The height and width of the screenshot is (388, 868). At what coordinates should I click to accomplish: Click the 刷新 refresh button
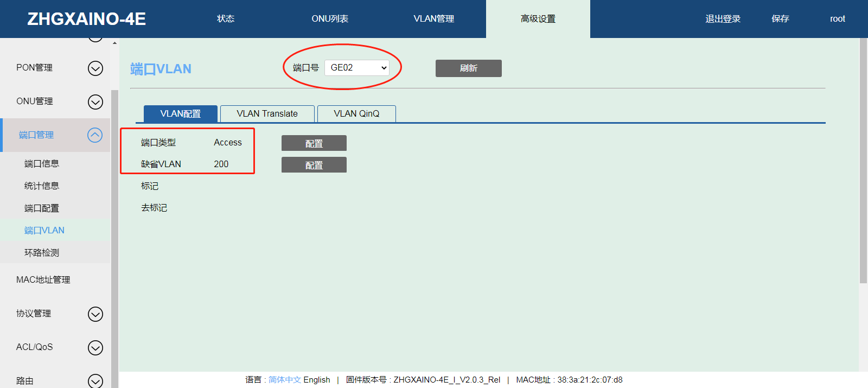coord(468,68)
